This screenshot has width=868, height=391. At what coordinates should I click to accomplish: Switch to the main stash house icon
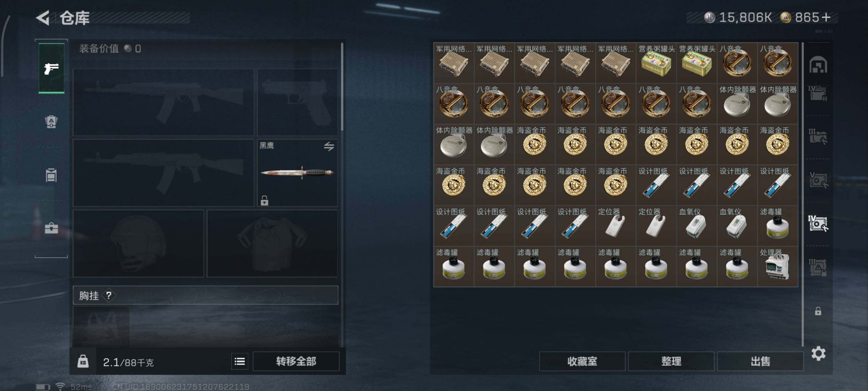pos(818,64)
